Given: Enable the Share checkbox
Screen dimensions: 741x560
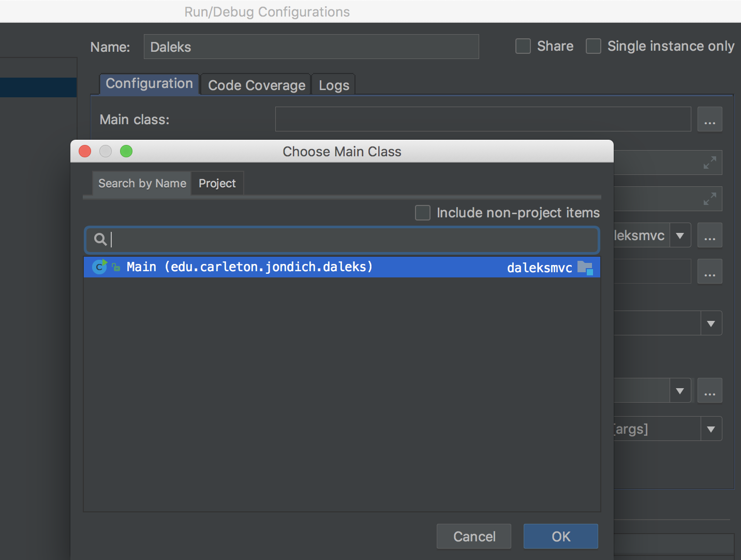Looking at the screenshot, I should (x=523, y=47).
